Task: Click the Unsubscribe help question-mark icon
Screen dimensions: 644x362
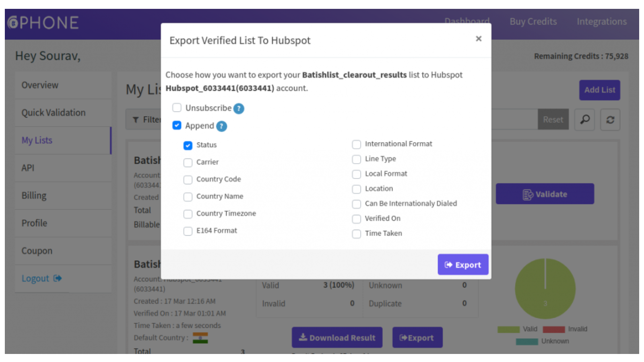Action: coord(239,109)
